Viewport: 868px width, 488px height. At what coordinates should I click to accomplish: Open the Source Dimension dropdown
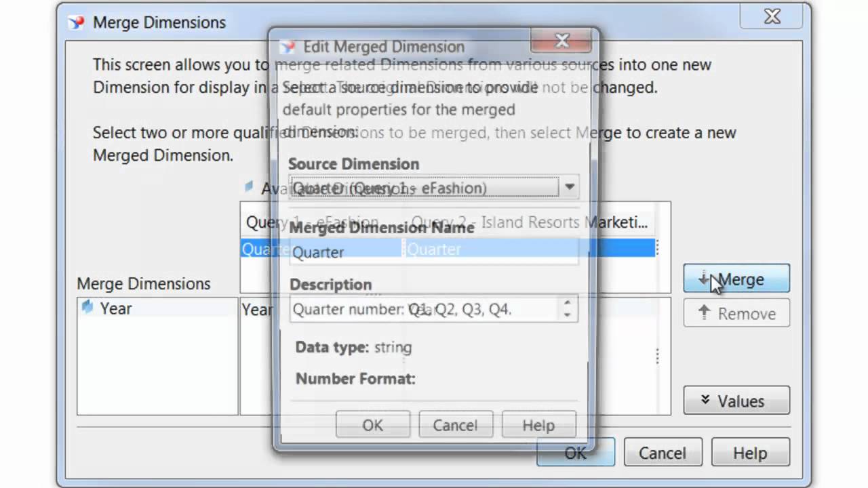tap(570, 187)
